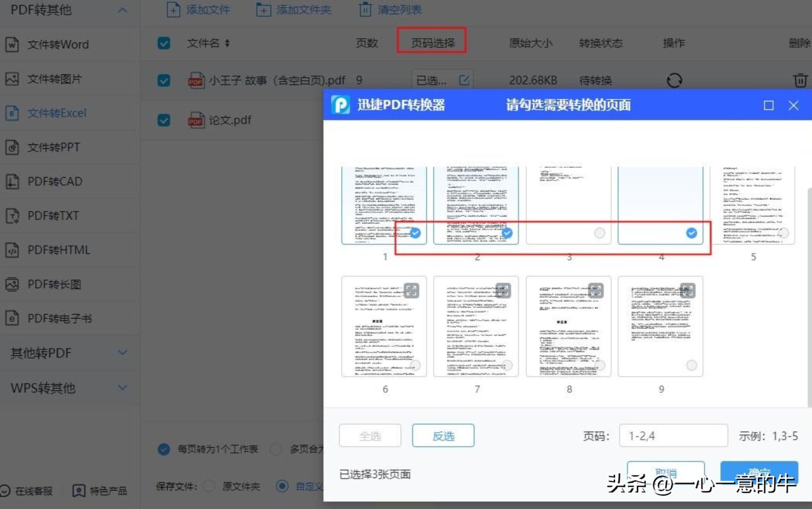Viewport: 812px width, 509px height.
Task: Enlarge page 7 preview icon
Action: point(503,290)
